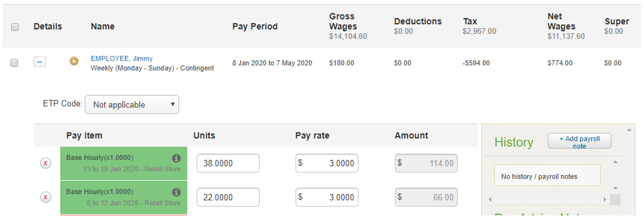Viewport: 644px width, 217px height.
Task: Click the Weekly (Monday - Sunday) - Contingent text
Action: click(x=152, y=68)
